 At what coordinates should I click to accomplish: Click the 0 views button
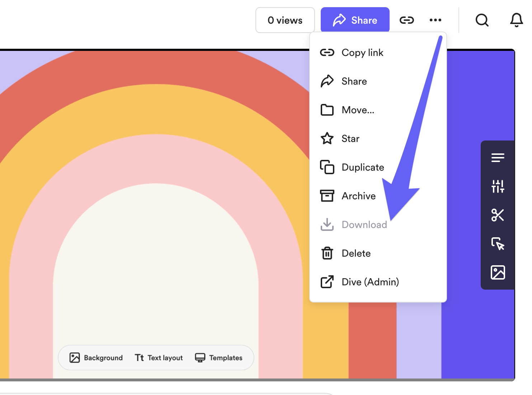[x=285, y=20]
